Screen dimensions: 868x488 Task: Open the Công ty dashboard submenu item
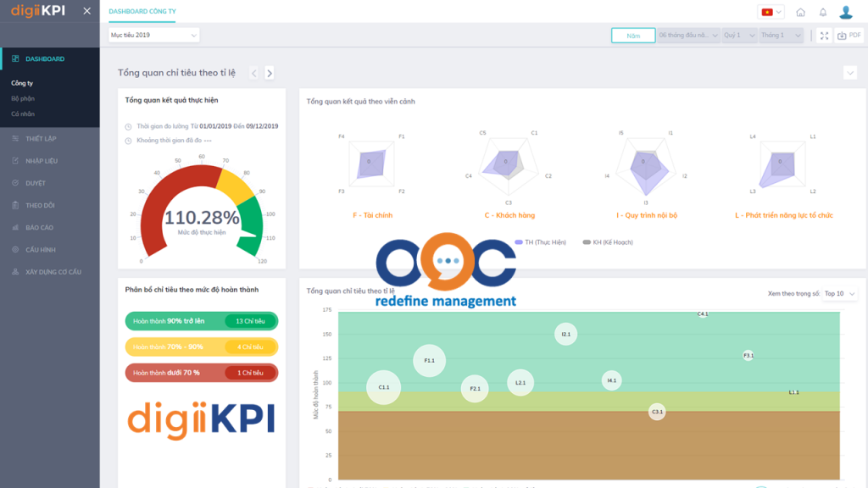pos(22,83)
